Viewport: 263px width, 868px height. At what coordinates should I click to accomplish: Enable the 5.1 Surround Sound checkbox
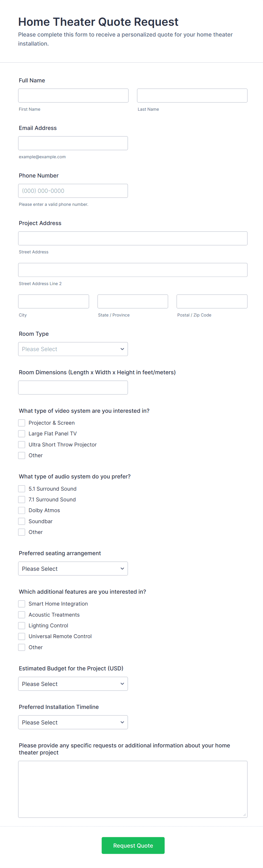click(21, 489)
